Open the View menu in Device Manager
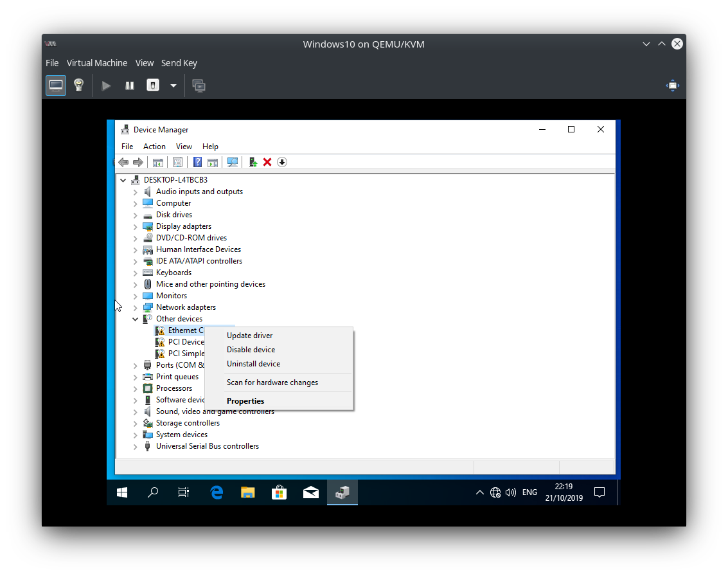 click(184, 147)
